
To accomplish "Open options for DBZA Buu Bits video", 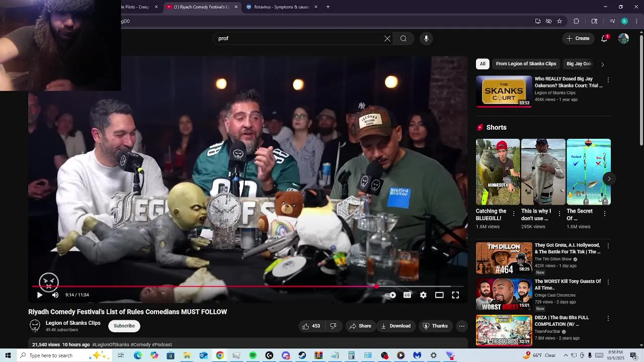I will [608, 318].
